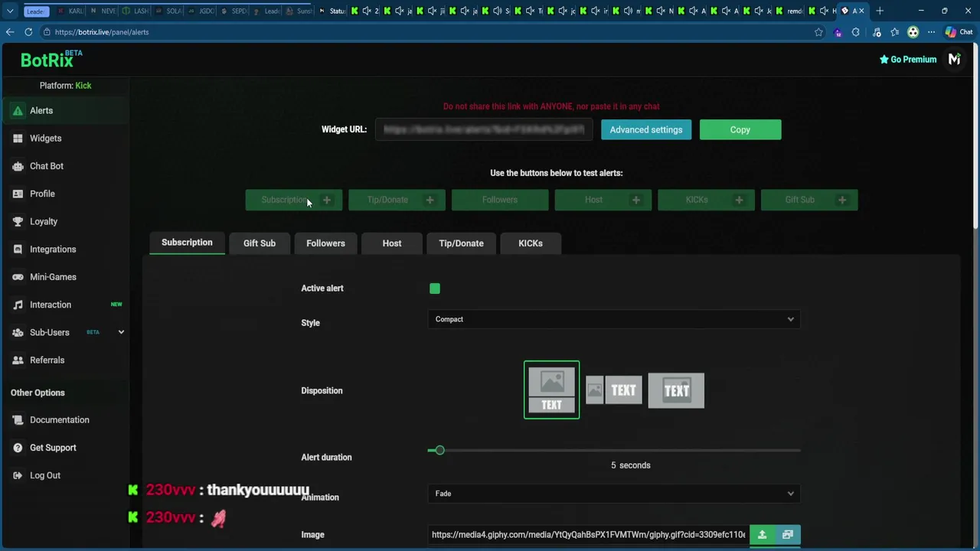Open the Style dropdown showing Compact
The width and height of the screenshot is (980, 551).
[614, 319]
